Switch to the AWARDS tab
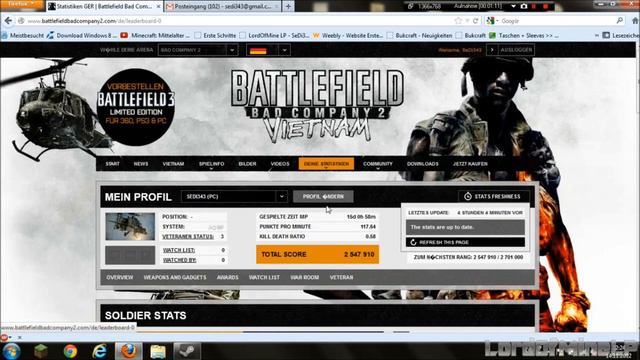 coord(227,277)
